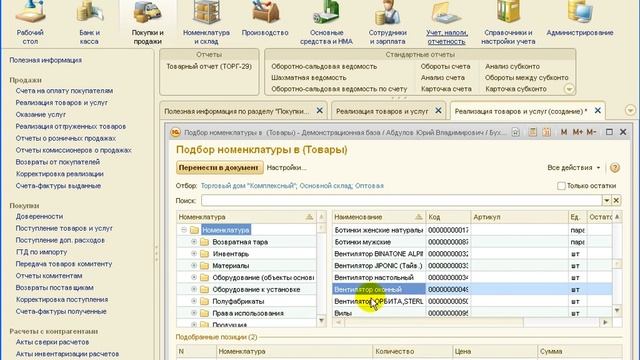Open the Рабочий стол section
Viewport: 640px width, 360px height.
point(30,22)
